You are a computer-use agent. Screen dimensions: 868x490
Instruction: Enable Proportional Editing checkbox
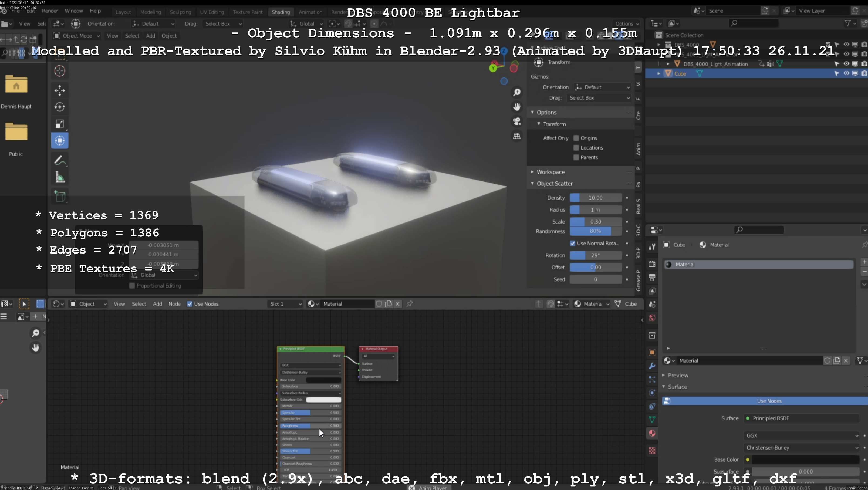132,286
